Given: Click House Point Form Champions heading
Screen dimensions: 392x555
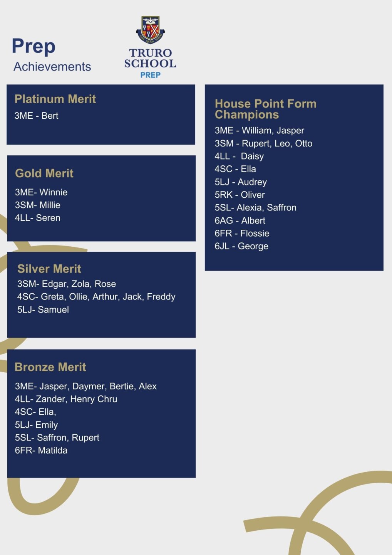Looking at the screenshot, I should click(266, 109).
